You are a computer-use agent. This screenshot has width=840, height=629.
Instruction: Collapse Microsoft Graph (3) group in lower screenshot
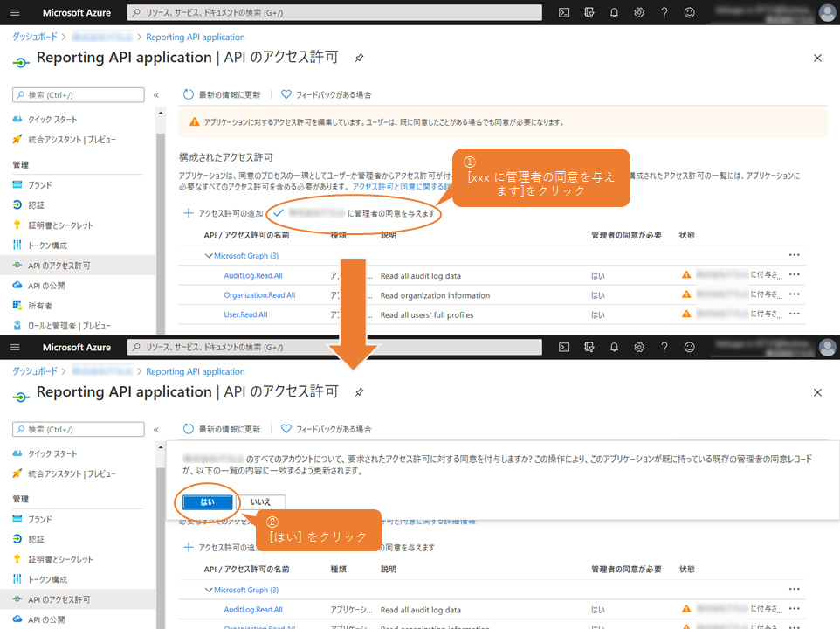209,590
